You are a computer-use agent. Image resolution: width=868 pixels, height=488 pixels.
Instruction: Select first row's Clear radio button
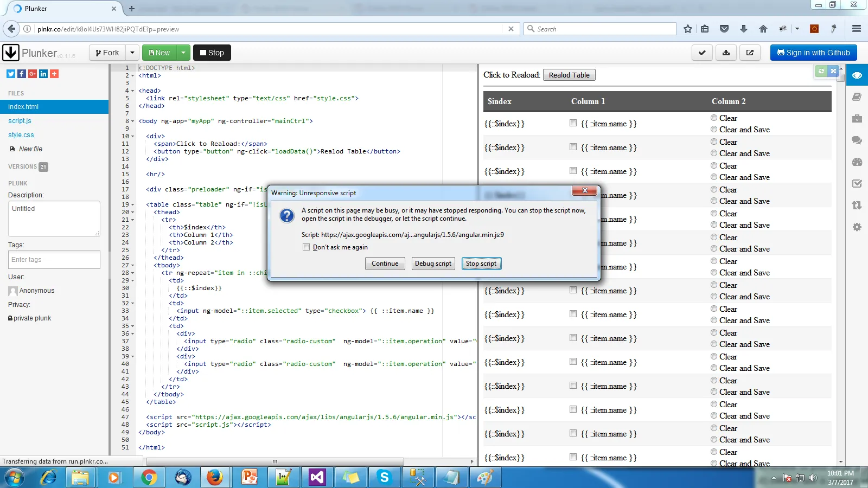(714, 118)
